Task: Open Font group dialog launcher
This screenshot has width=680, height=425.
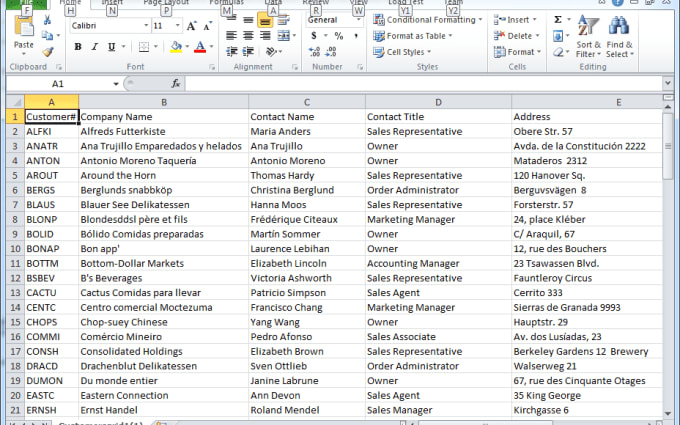Action: 212,67
